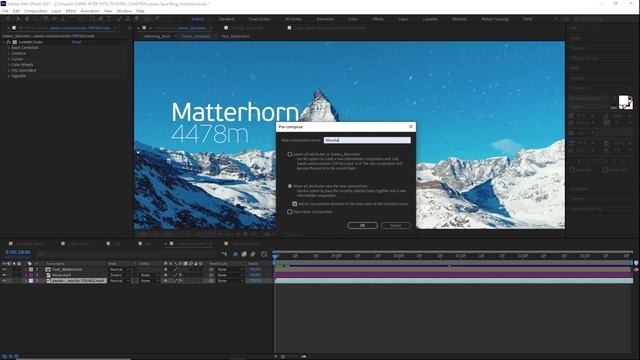Screen dimensions: 640x360
Task: Expand HSL Secondary section
Action: (9, 71)
